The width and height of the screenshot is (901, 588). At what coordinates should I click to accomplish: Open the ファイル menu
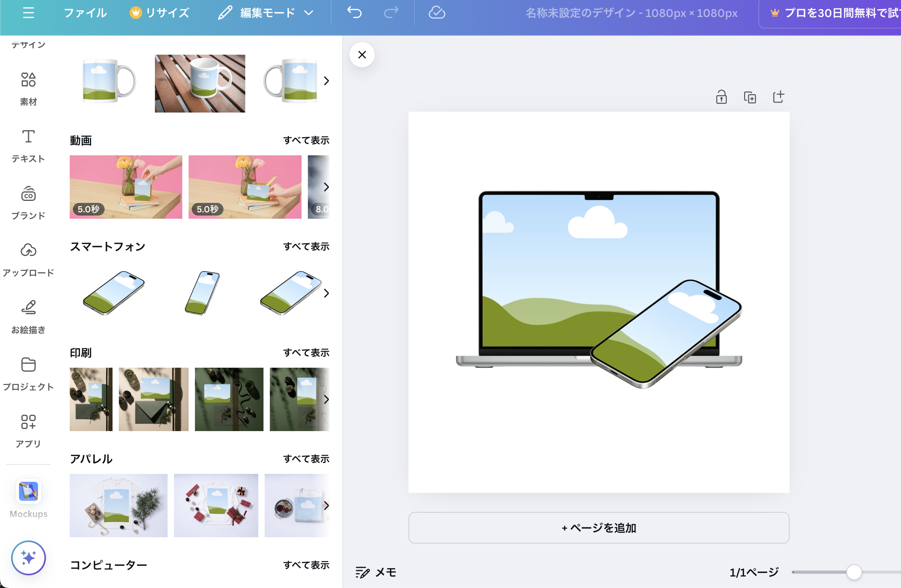(85, 13)
